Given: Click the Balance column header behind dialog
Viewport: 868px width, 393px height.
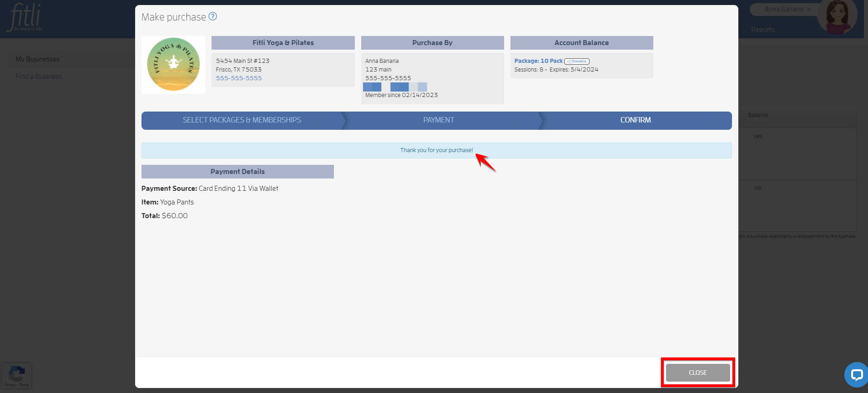Looking at the screenshot, I should 758,115.
